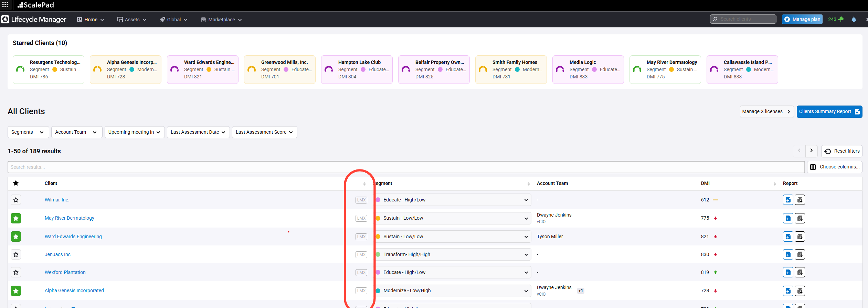868x308 pixels.
Task: Open the Assets menu
Action: [x=132, y=20]
